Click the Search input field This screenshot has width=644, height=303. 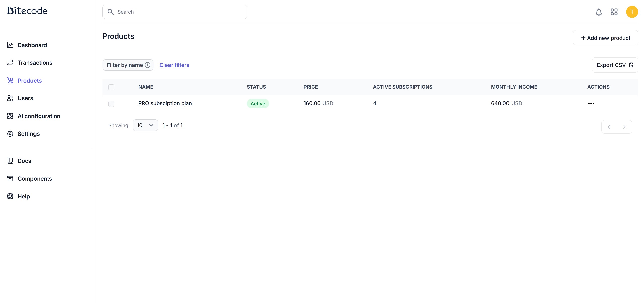coord(175,12)
